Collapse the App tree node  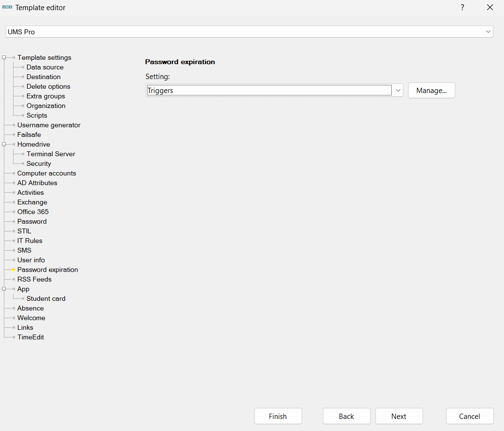coord(4,289)
